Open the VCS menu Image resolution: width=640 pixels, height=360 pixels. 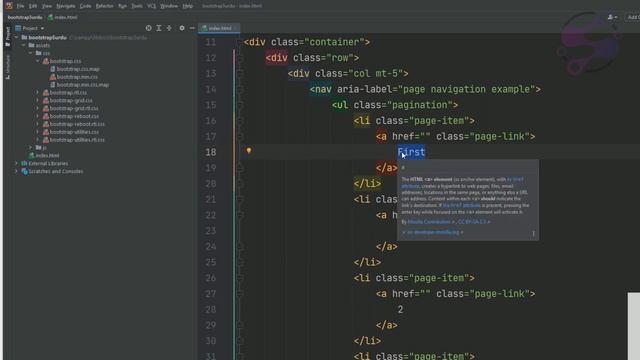[x=151, y=6]
